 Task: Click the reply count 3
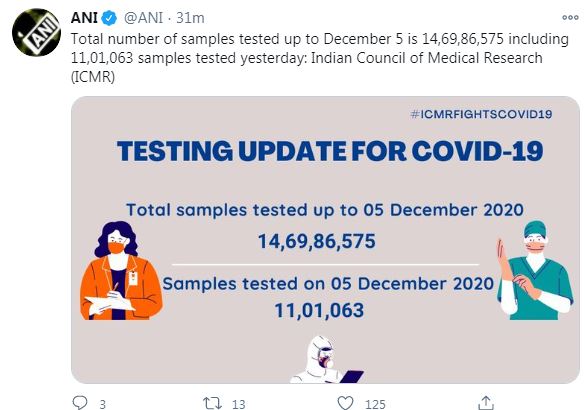[103, 404]
